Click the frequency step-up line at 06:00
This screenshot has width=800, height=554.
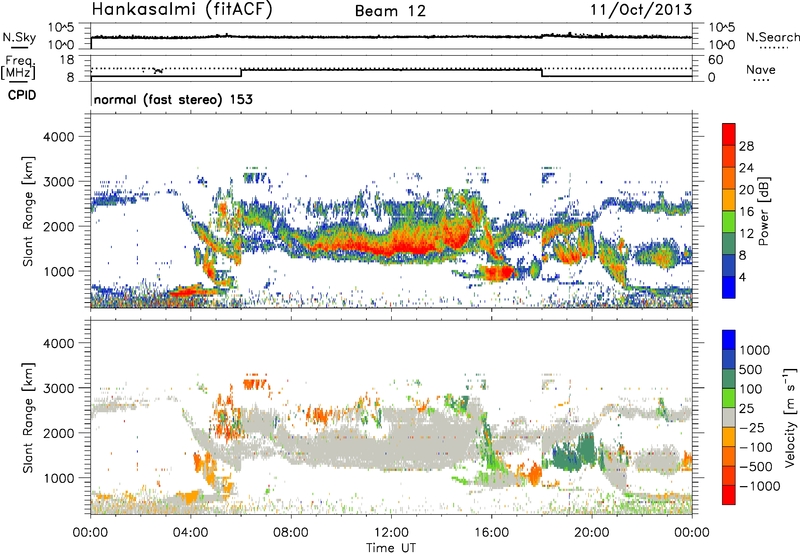pyautogui.click(x=241, y=73)
